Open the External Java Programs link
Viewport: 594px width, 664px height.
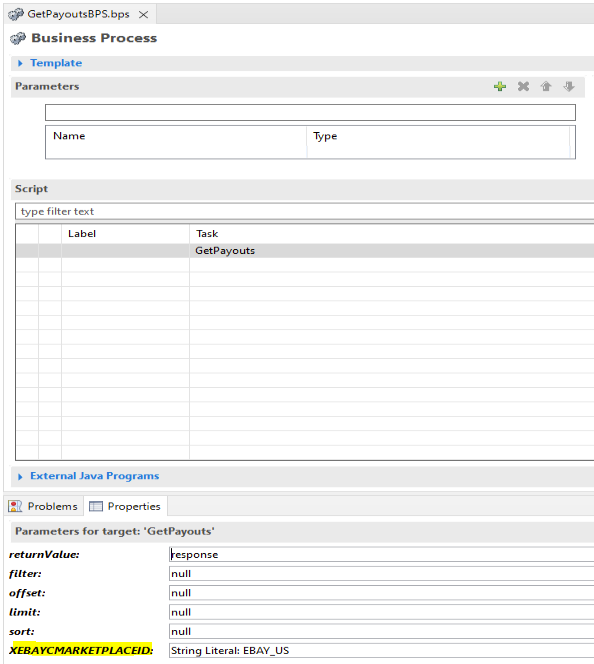(x=94, y=476)
